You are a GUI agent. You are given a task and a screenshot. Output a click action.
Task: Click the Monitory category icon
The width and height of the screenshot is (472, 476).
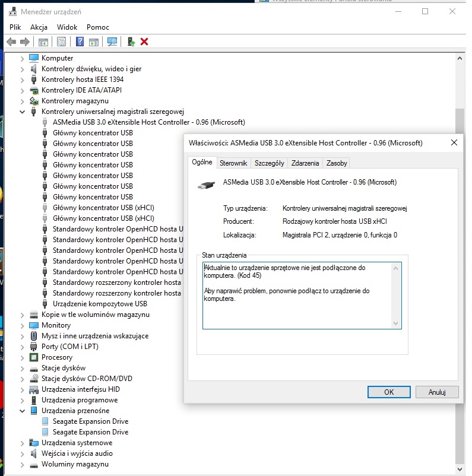coord(34,325)
